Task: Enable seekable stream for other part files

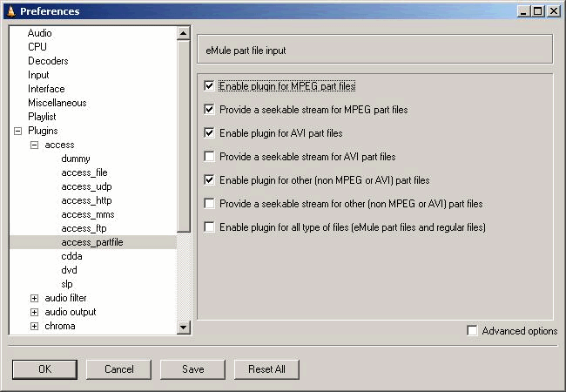Action: click(x=209, y=203)
